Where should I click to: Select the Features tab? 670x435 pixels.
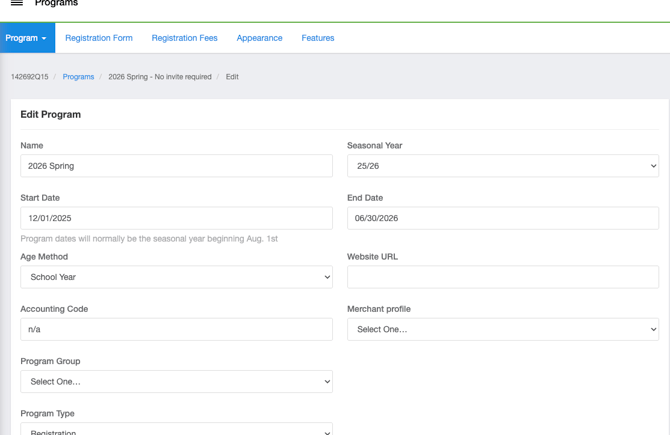pyautogui.click(x=318, y=38)
